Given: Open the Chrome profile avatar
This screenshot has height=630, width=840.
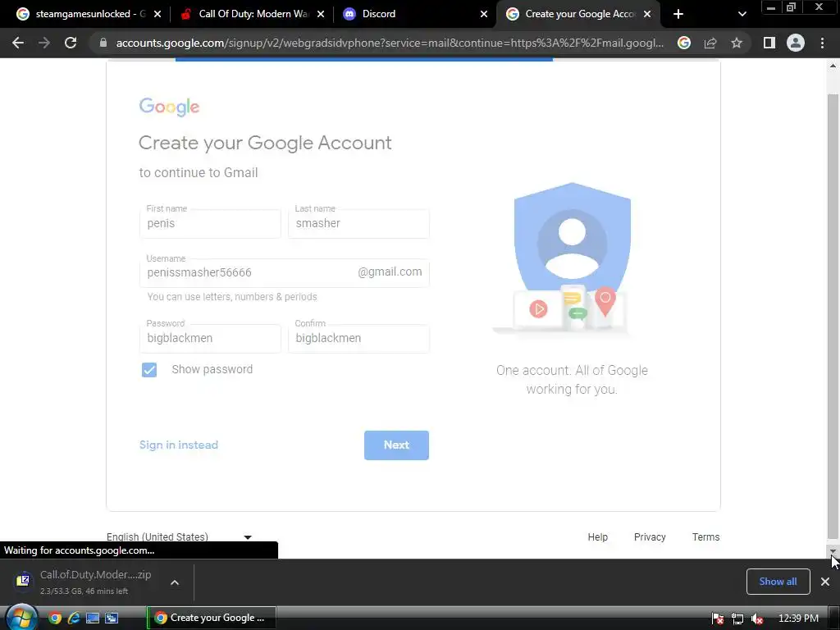Looking at the screenshot, I should pos(796,43).
